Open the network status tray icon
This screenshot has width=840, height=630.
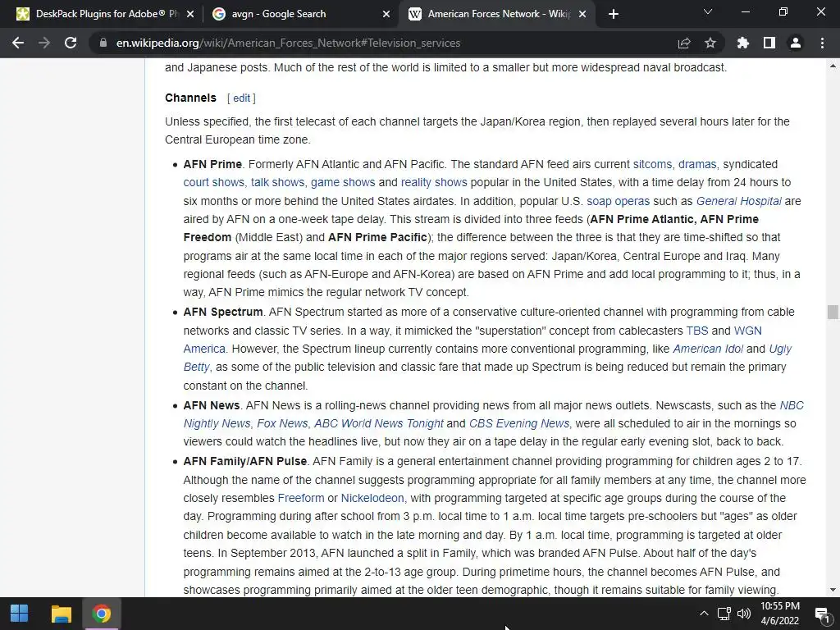[724, 614]
